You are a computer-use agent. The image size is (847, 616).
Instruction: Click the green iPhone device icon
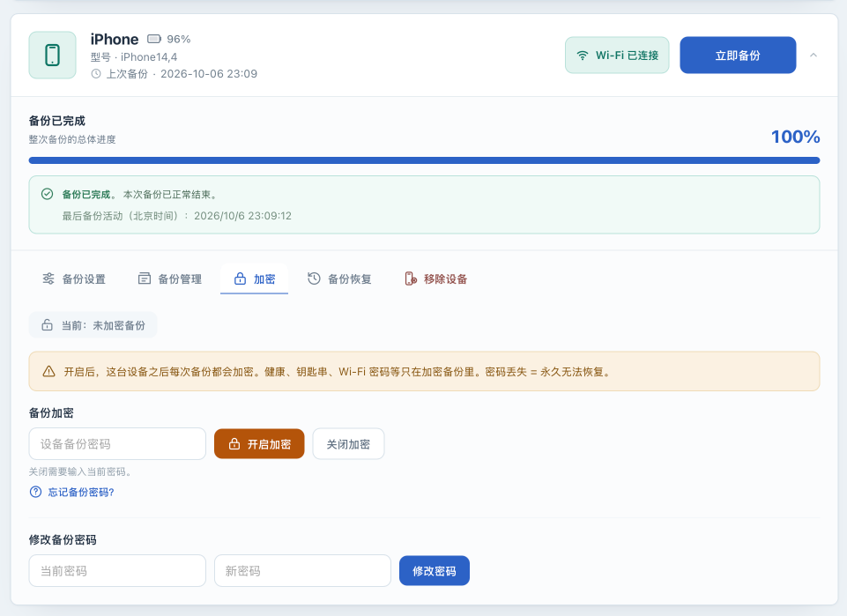pos(52,55)
